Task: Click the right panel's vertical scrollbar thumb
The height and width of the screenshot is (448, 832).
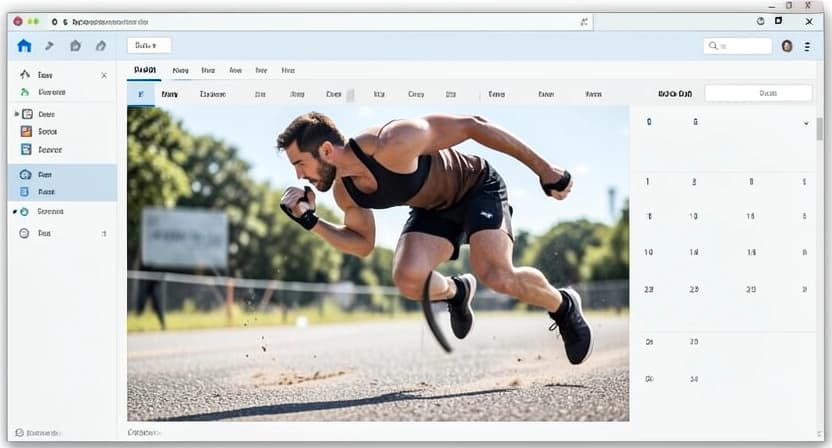Action: [820, 129]
